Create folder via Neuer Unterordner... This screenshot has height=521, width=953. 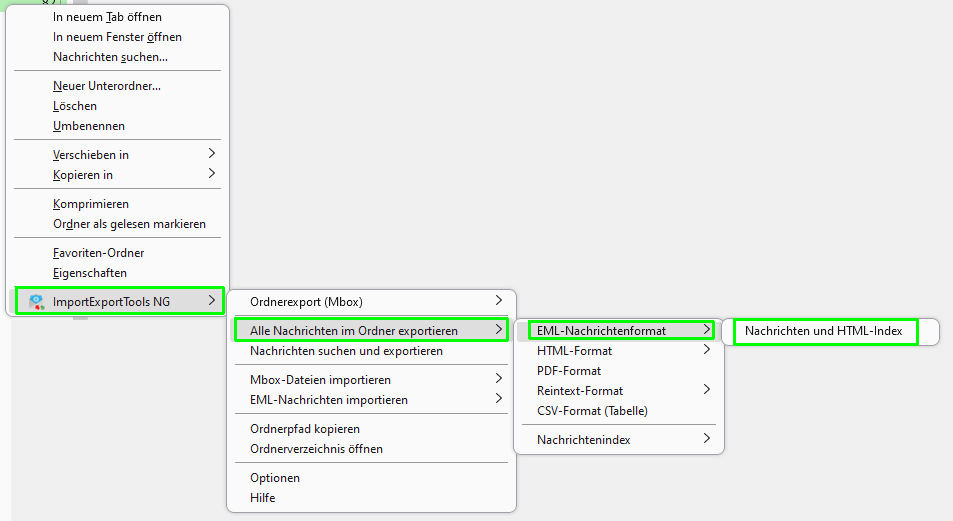tap(106, 86)
